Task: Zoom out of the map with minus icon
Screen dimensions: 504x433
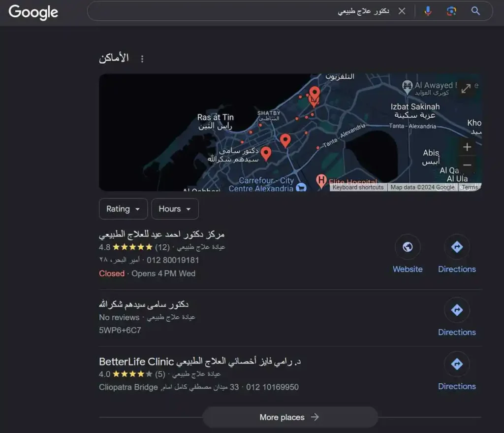Action: pyautogui.click(x=467, y=165)
